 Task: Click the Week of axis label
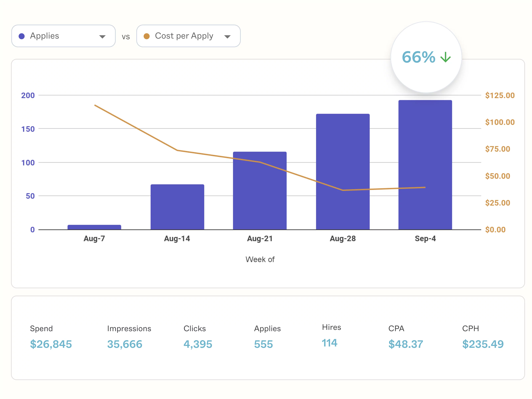[260, 259]
